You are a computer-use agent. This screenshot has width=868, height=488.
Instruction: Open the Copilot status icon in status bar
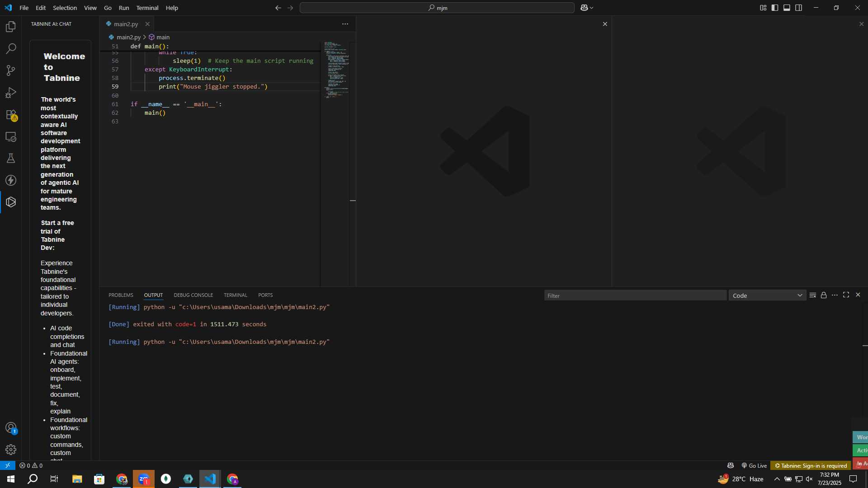tap(731, 465)
